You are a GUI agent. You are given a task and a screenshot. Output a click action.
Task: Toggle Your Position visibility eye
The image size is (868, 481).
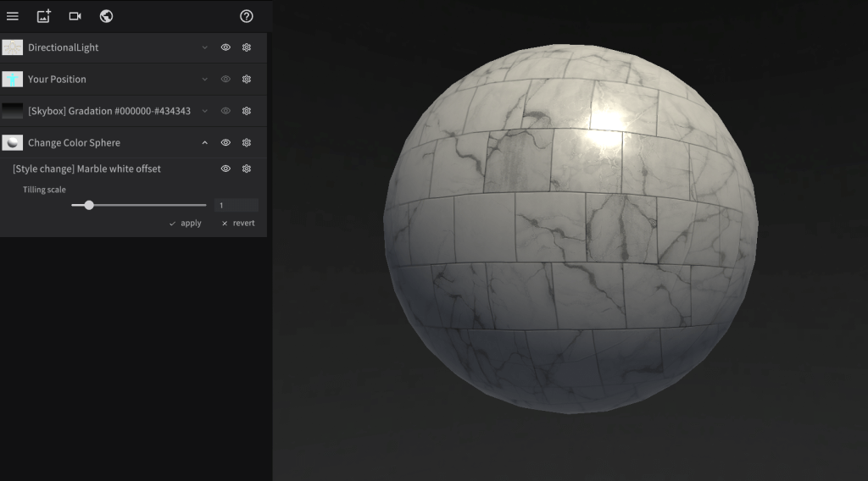tap(225, 79)
